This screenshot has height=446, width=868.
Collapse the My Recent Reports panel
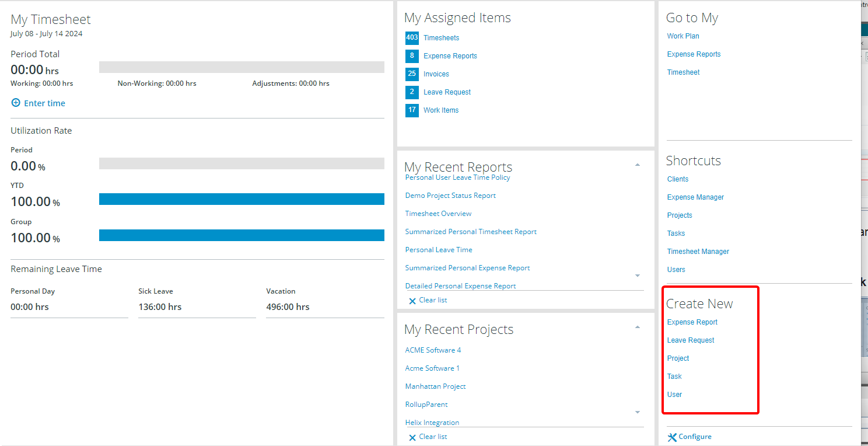pos(637,165)
